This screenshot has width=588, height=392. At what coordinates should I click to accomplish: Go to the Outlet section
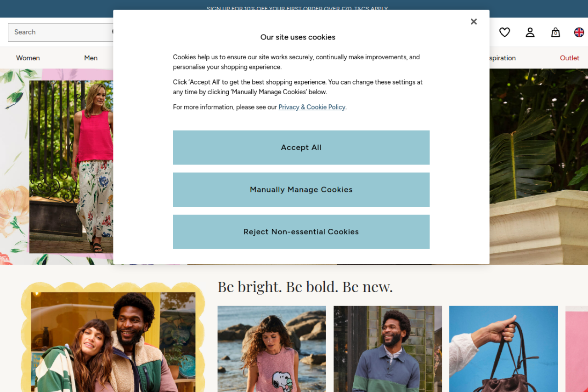(570, 58)
